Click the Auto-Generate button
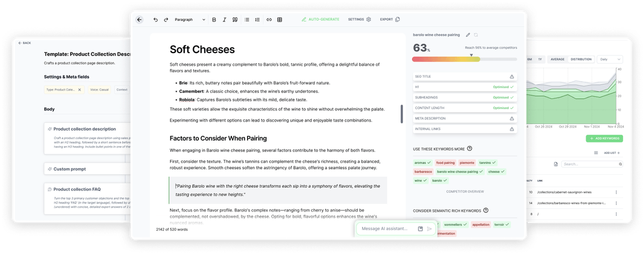This screenshot has width=644, height=254. pyautogui.click(x=320, y=20)
